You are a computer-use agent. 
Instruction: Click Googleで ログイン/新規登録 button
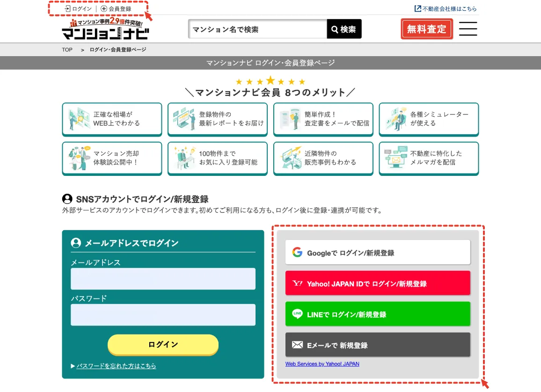point(378,253)
